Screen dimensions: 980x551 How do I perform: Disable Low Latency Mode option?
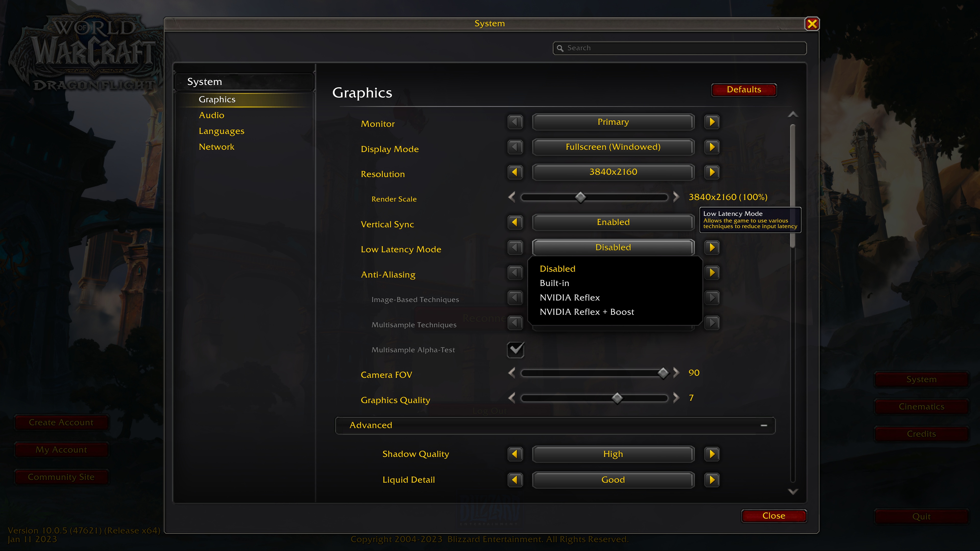557,268
